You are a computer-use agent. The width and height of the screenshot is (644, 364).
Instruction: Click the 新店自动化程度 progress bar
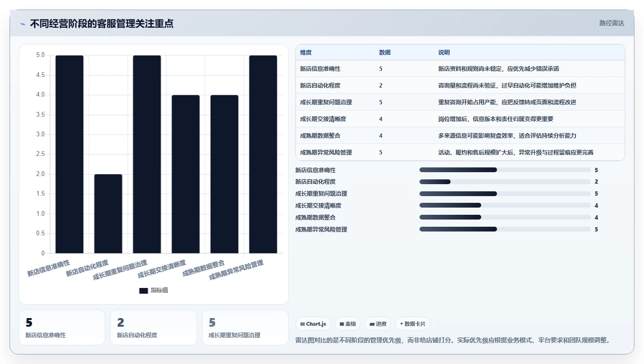(505, 182)
